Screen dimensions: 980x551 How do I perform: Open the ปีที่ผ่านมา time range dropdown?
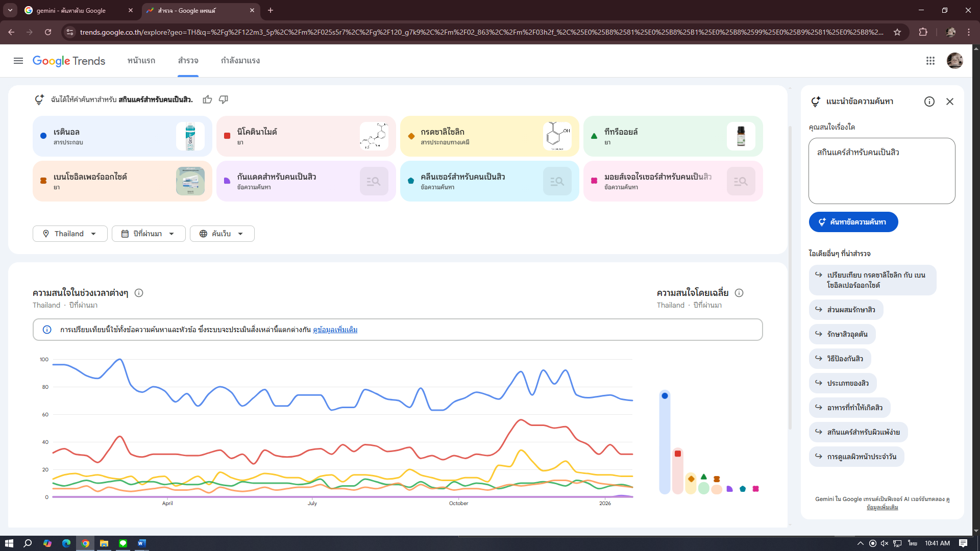[149, 234]
